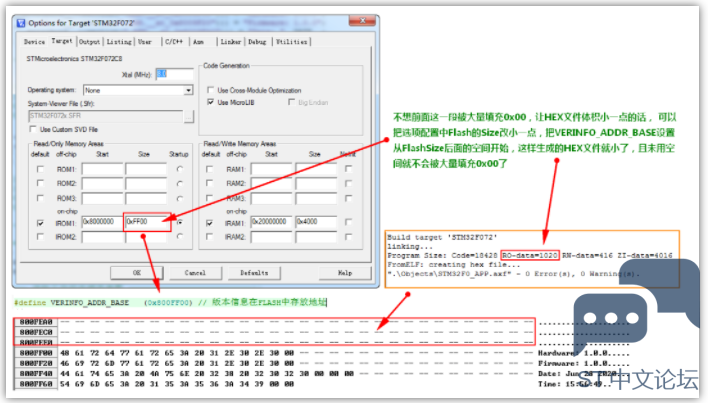This screenshot has height=403, width=711.
Task: Click browse button beside System Viewer File
Action: (x=189, y=117)
